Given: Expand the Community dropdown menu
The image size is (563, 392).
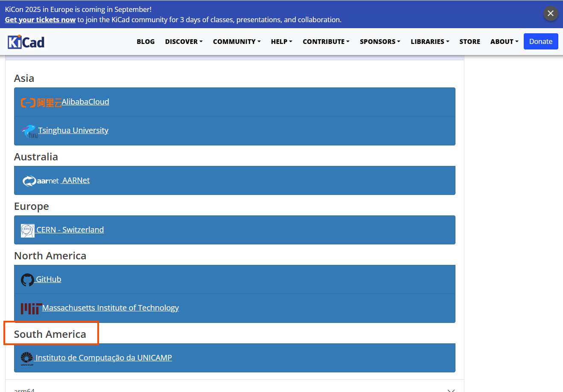Looking at the screenshot, I should coord(236,41).
